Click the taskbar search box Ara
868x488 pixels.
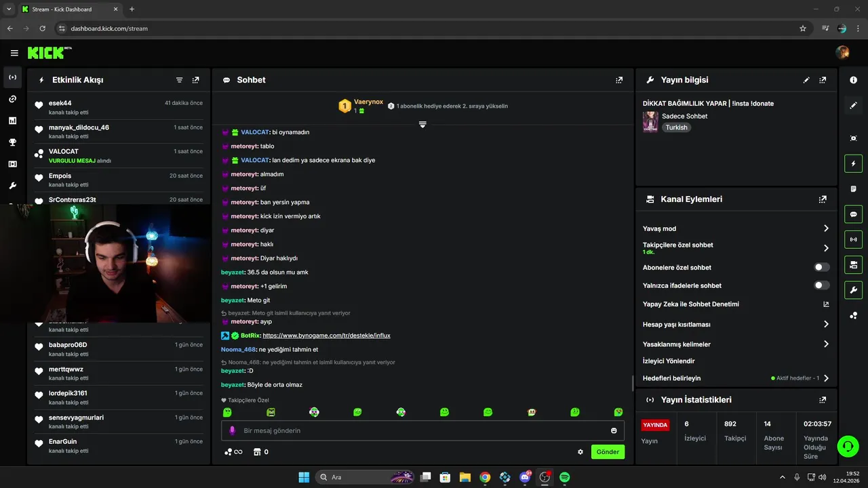(x=366, y=477)
